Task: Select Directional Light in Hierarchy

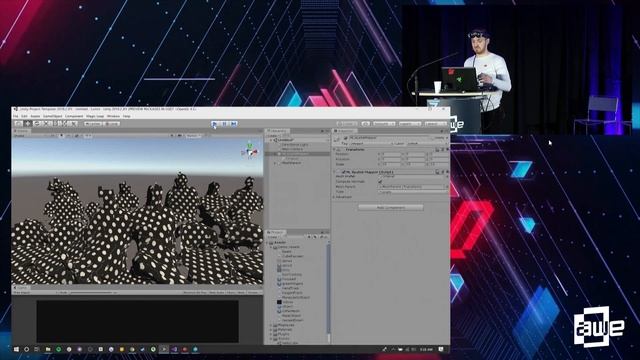Action: click(x=295, y=144)
